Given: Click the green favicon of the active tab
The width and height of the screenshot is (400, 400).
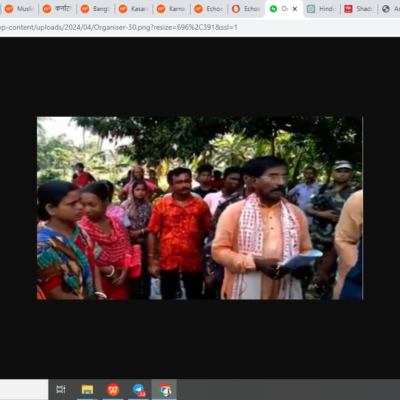Looking at the screenshot, I should pos(273,9).
